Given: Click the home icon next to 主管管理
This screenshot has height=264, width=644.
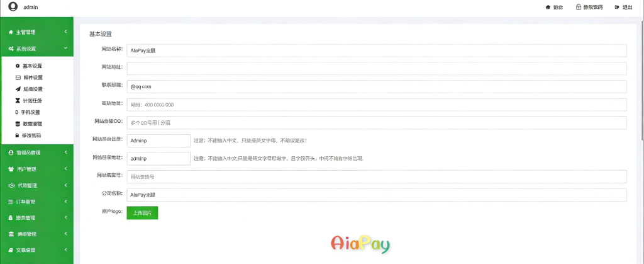Looking at the screenshot, I should click(11, 32).
